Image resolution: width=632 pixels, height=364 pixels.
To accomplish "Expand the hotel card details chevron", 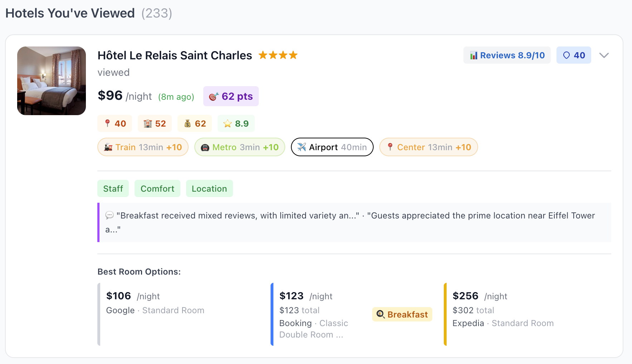I will click(604, 55).
